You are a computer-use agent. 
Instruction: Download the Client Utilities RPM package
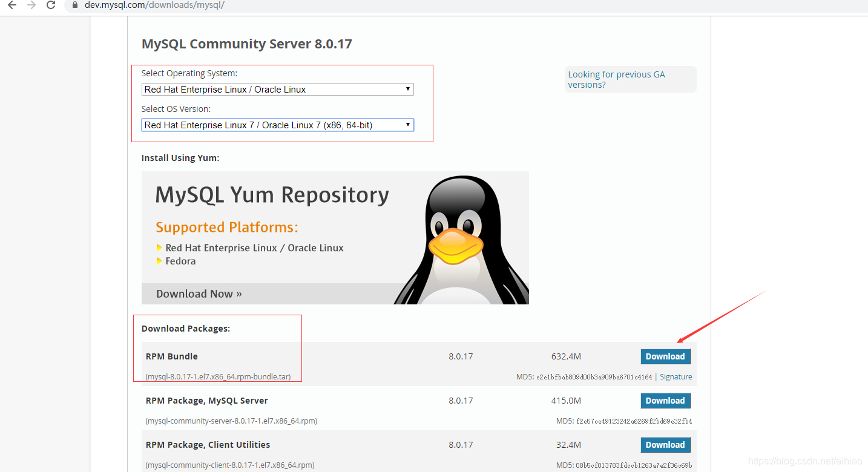(x=665, y=445)
